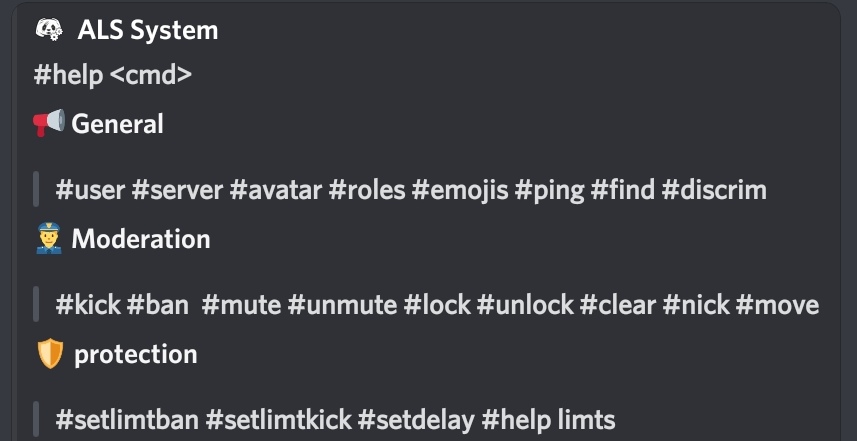Click the #unmute command text
The height and width of the screenshot is (441, 857).
coord(342,304)
